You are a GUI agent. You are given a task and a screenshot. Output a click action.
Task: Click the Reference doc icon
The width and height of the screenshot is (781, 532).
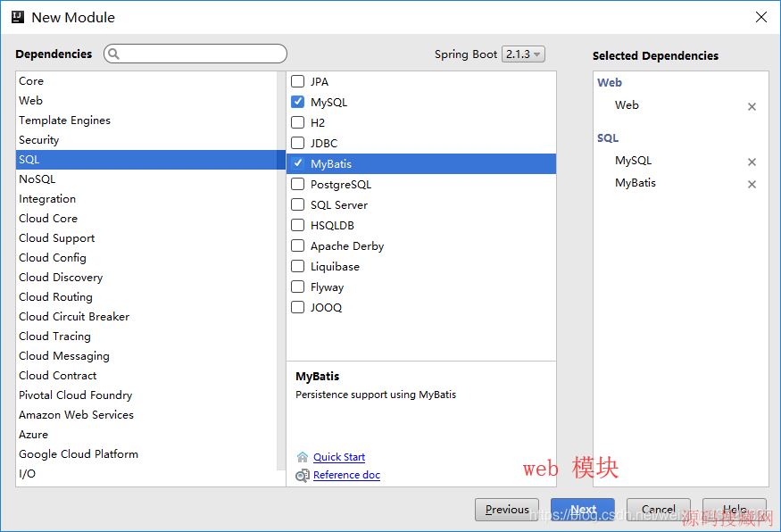pyautogui.click(x=303, y=476)
